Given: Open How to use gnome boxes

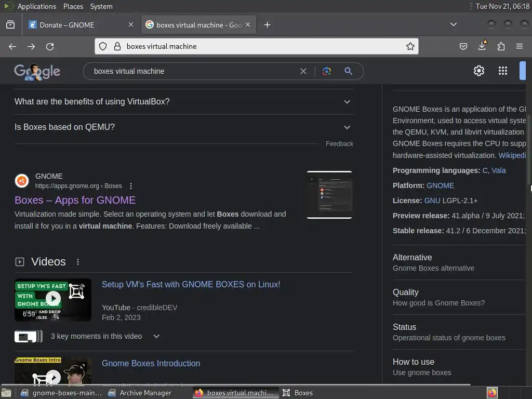Looking at the screenshot, I should pos(459,367).
